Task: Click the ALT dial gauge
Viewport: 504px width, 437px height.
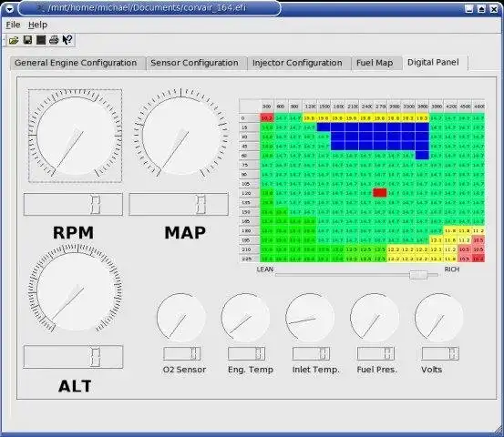Action: [x=76, y=288]
